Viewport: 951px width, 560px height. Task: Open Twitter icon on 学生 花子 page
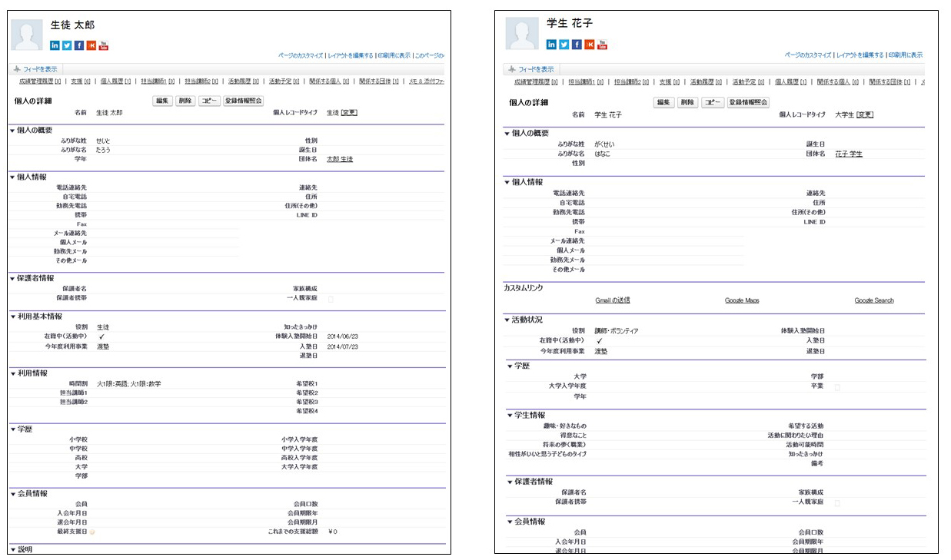coord(564,45)
